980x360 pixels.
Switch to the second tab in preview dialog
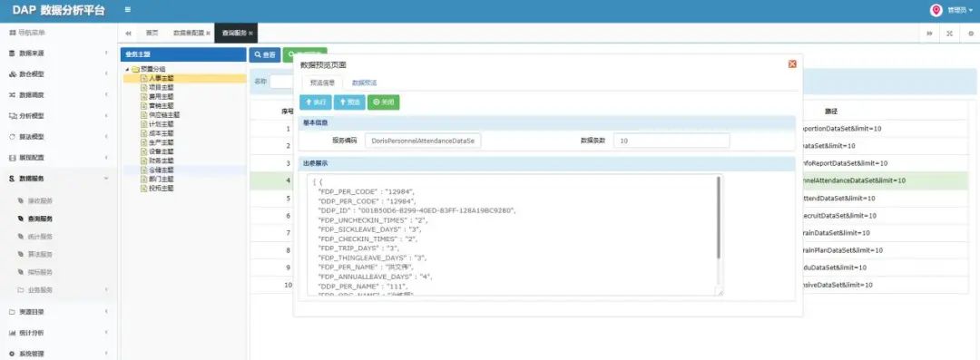pos(364,83)
